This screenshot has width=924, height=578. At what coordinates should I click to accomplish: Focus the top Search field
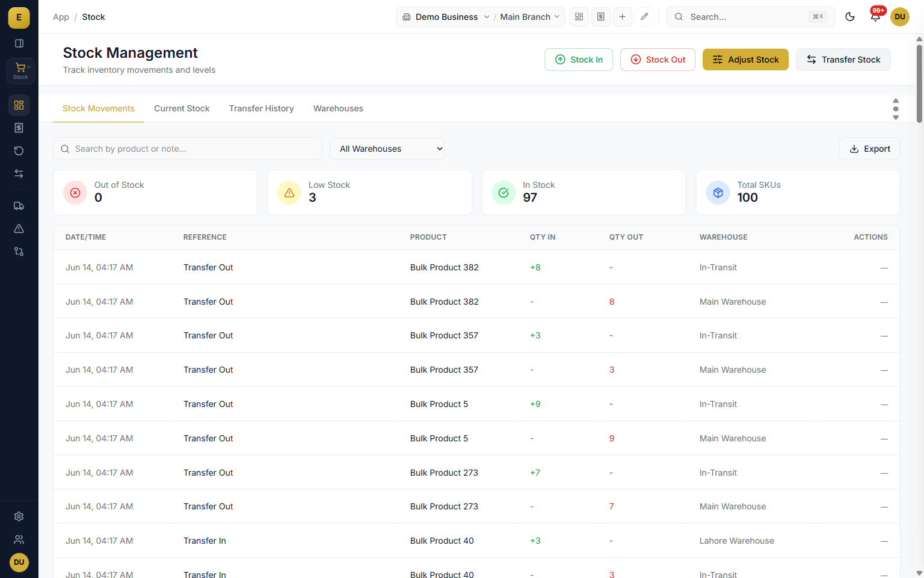point(750,17)
